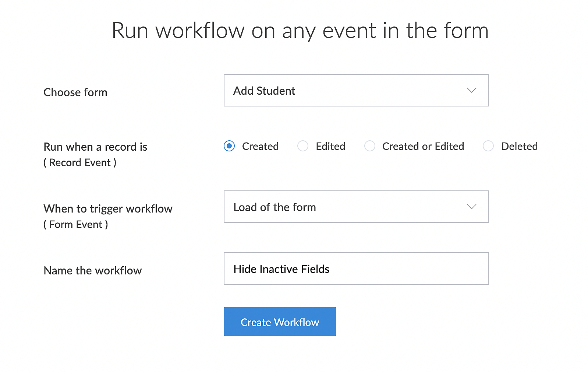The height and width of the screenshot is (372, 588).
Task: Expand the 'Load of the form' dropdown
Action: pos(355,207)
